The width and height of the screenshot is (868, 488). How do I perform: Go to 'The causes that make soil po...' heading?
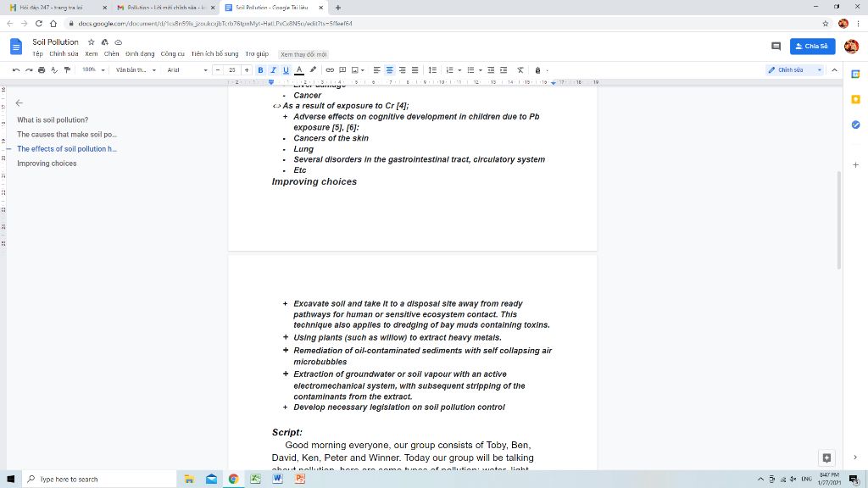67,135
